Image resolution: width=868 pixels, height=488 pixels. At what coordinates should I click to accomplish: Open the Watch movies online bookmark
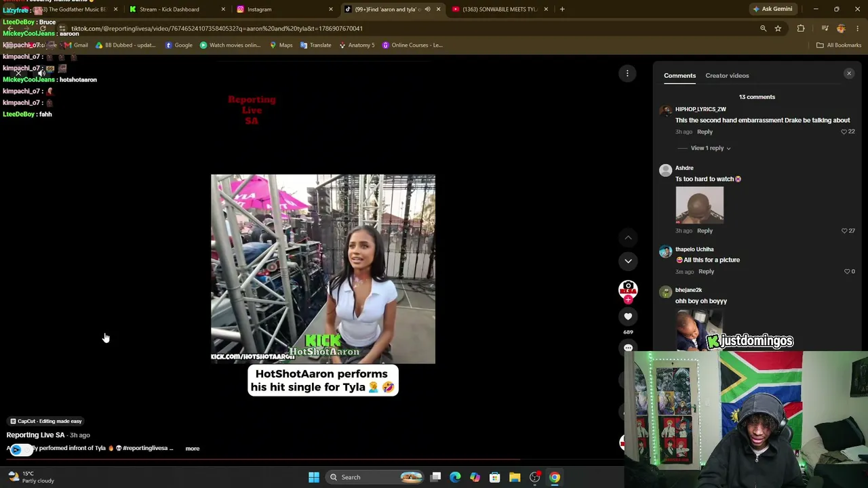click(231, 45)
